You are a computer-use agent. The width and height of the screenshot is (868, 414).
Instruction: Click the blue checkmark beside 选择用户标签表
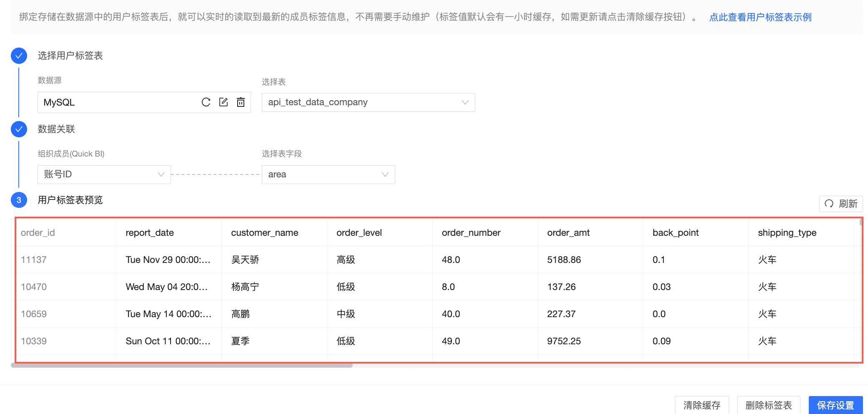click(18, 56)
